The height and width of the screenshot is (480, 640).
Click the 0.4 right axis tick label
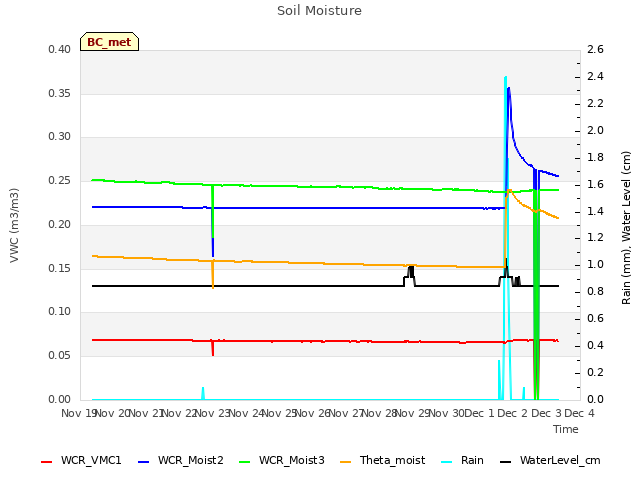[x=595, y=345]
